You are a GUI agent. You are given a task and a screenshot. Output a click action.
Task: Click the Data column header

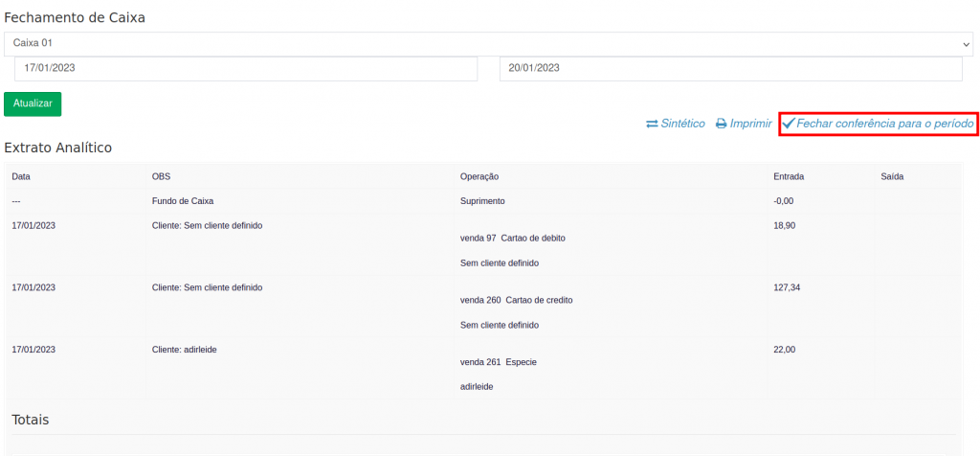21,177
